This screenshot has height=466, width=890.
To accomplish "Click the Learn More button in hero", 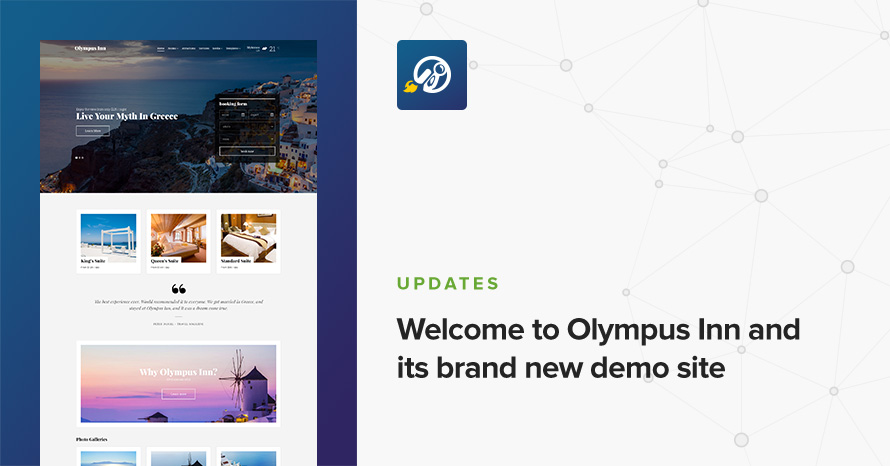I will [93, 131].
